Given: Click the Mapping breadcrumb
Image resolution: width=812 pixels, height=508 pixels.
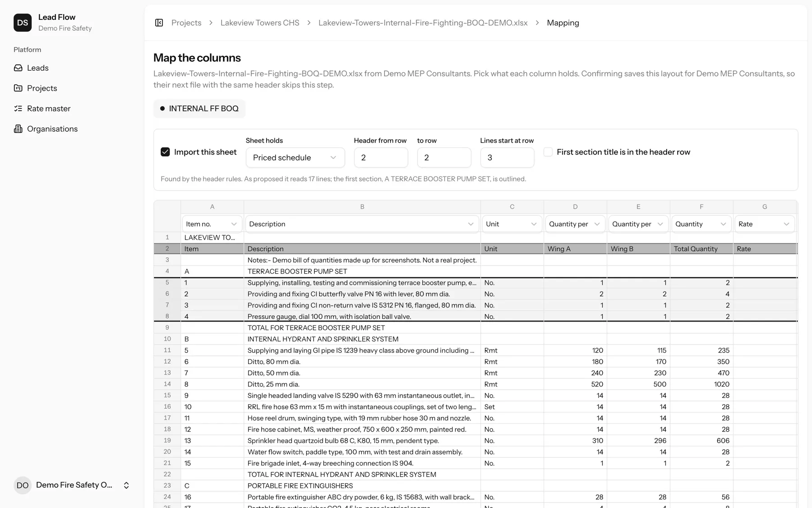Looking at the screenshot, I should coord(563,23).
